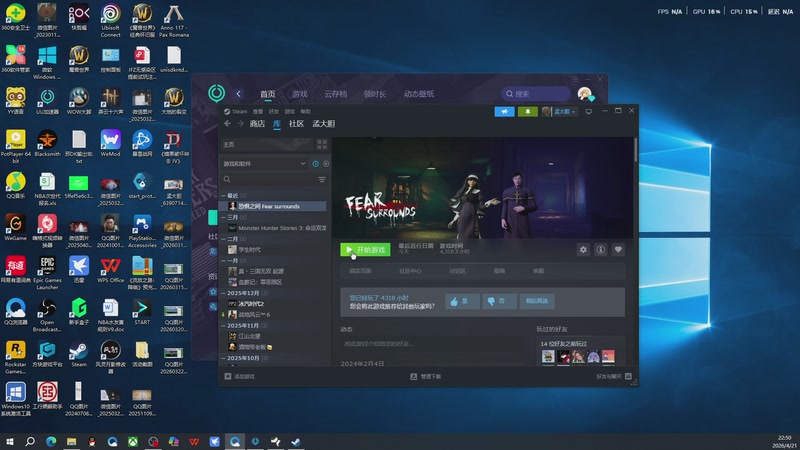
Task: Click Add a Game at bottom left
Action: (240, 377)
